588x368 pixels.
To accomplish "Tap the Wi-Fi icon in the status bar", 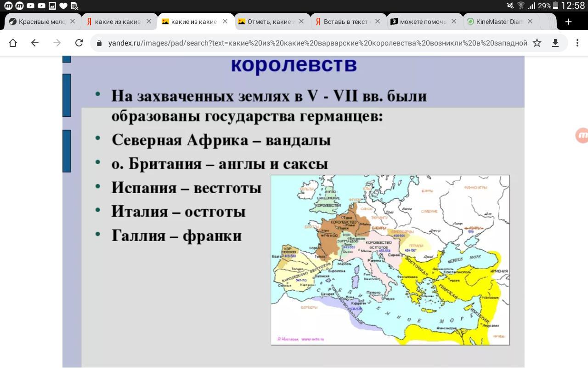I will point(521,6).
